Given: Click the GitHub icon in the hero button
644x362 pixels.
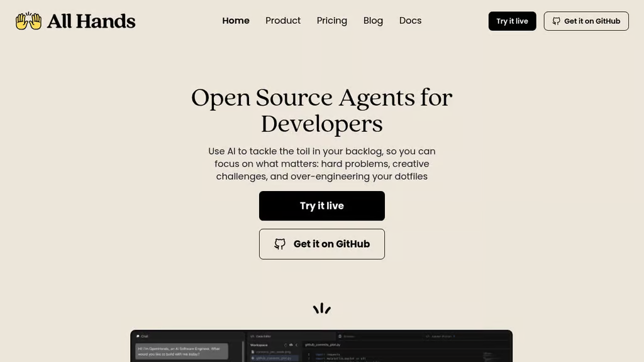Looking at the screenshot, I should 280,244.
